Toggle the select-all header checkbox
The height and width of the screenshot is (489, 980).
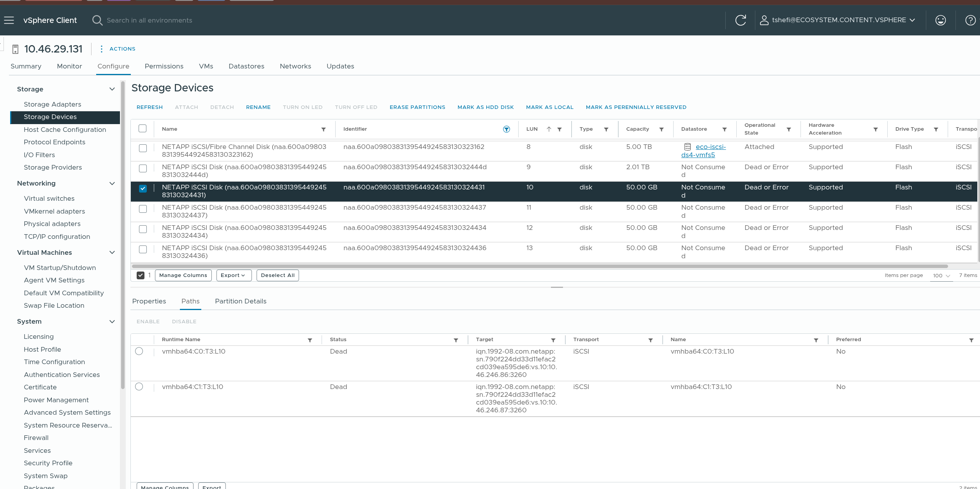[x=143, y=128]
